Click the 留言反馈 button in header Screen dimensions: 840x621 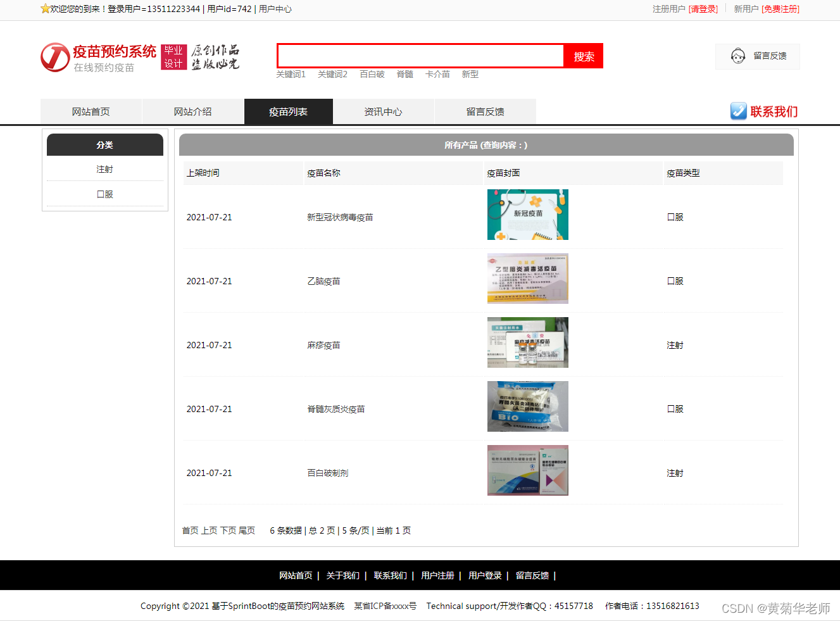pyautogui.click(x=758, y=56)
